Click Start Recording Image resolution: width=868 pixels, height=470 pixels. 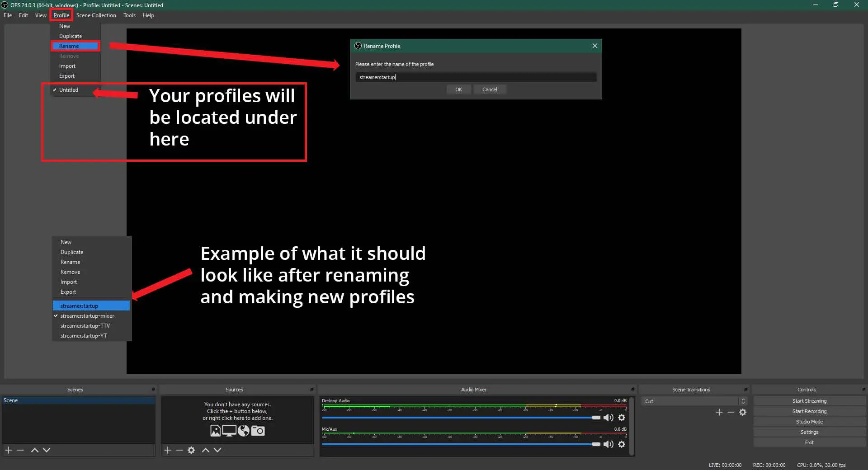tap(809, 411)
